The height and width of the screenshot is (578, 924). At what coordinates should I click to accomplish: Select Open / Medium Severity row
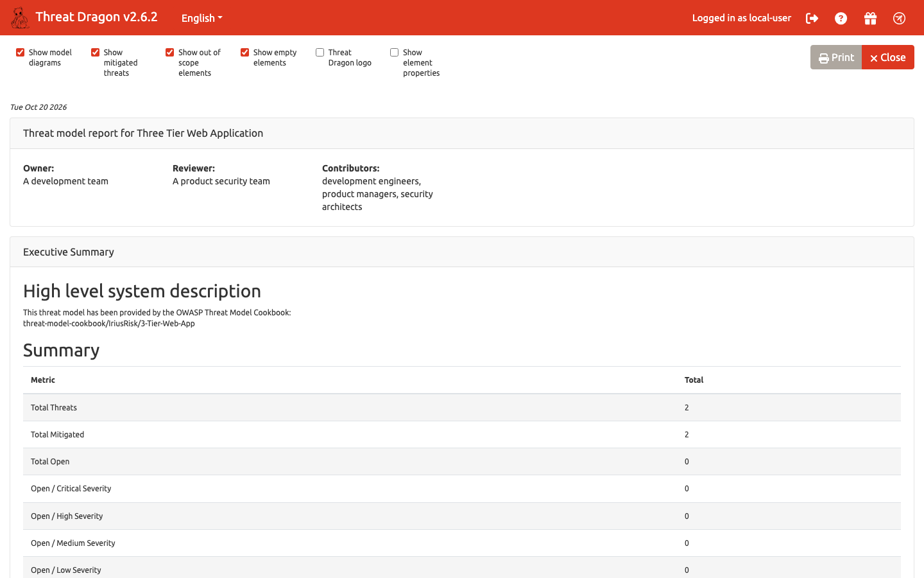462,543
